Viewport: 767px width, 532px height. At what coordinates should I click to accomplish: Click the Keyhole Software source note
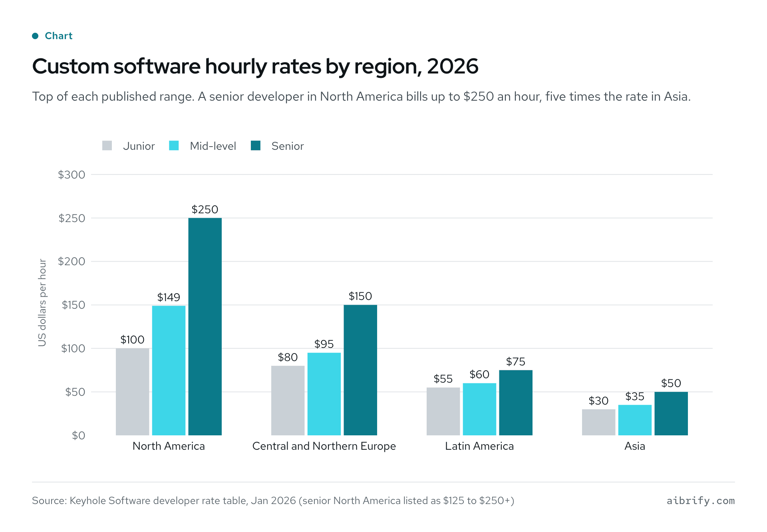[273, 501]
